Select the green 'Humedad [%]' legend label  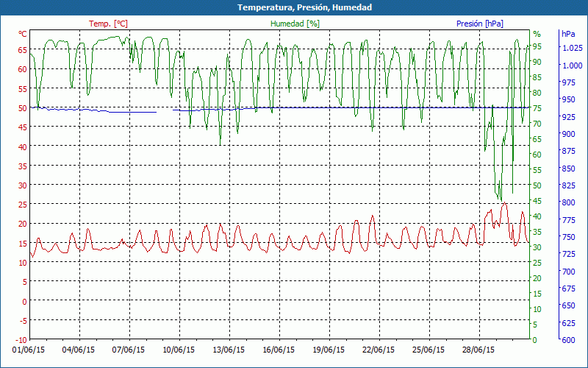pyautogui.click(x=295, y=24)
